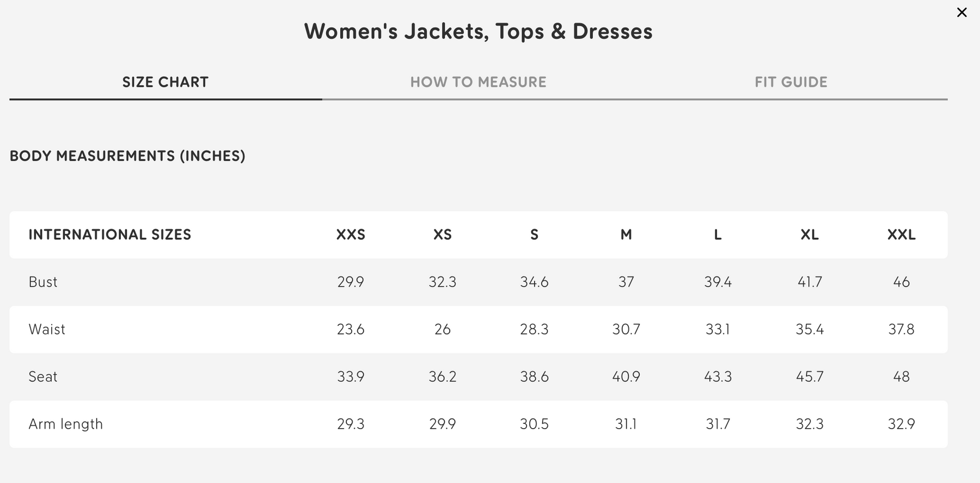Click the Bust row label
The width and height of the screenshot is (980, 483).
[x=43, y=282]
